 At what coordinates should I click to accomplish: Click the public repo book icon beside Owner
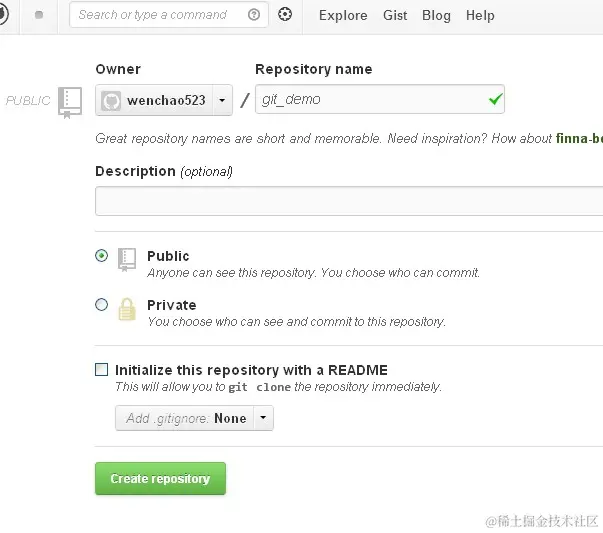(70, 102)
